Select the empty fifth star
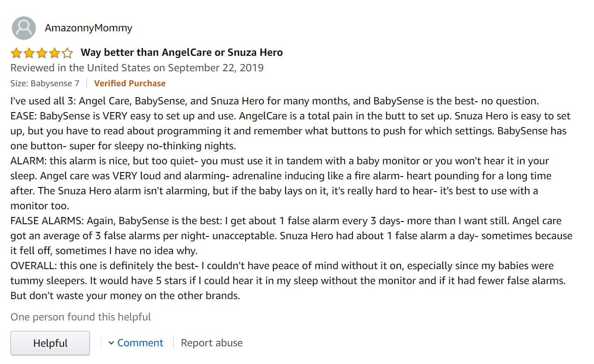Screen dimensions: 594x364 click(67, 52)
